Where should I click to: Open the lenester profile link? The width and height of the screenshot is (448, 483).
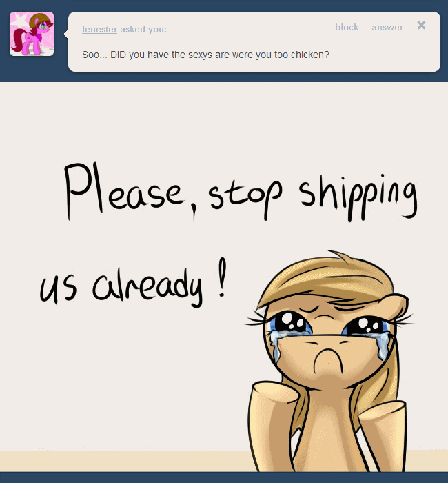click(x=99, y=29)
